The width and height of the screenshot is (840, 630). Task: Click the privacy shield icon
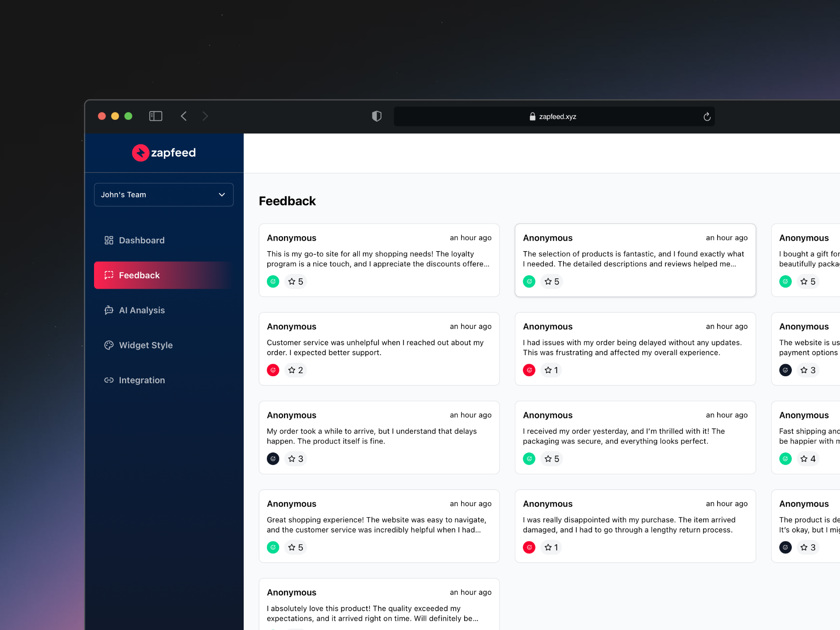click(x=377, y=116)
